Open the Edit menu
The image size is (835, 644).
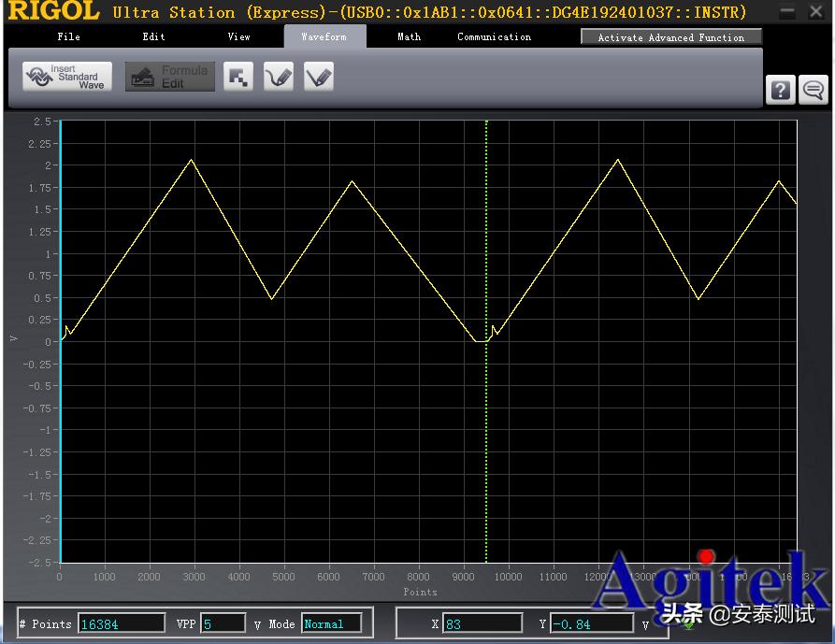click(x=153, y=37)
